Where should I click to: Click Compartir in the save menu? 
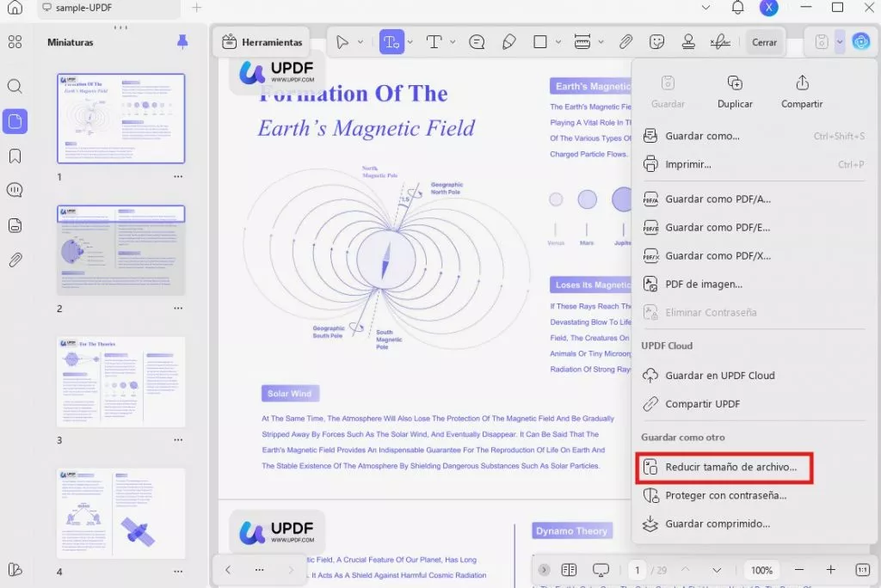coord(802,92)
